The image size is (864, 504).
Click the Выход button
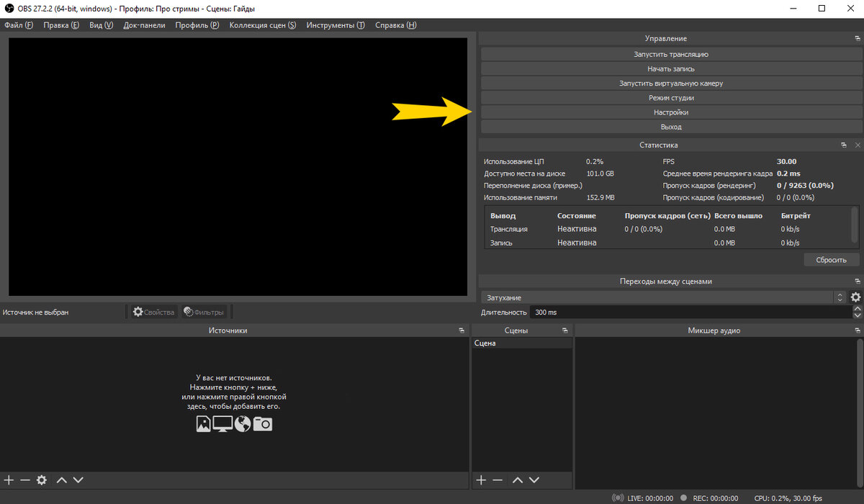pos(671,127)
